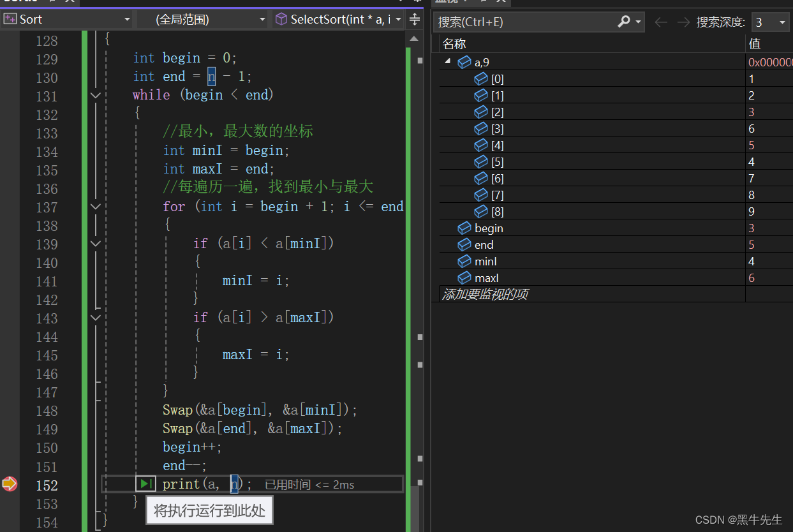Select the [0] element icon in watch
This screenshot has width=793, height=532.
(x=481, y=79)
